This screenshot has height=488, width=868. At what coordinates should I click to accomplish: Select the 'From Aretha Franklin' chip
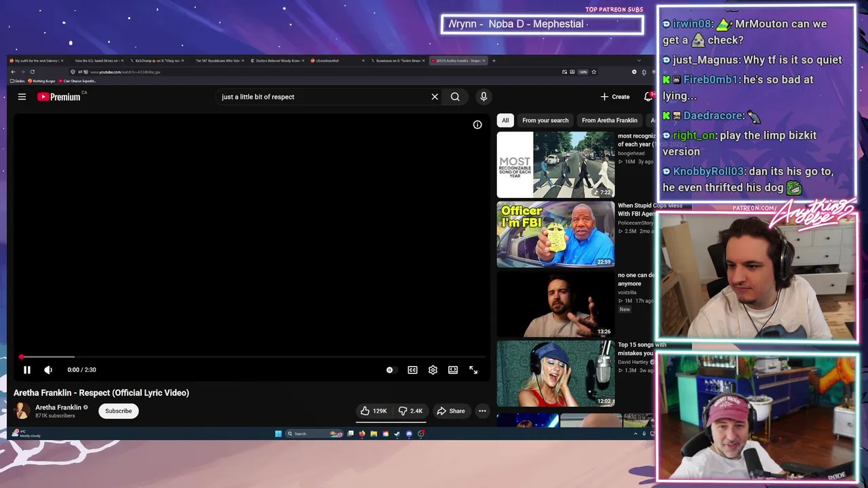(x=610, y=120)
